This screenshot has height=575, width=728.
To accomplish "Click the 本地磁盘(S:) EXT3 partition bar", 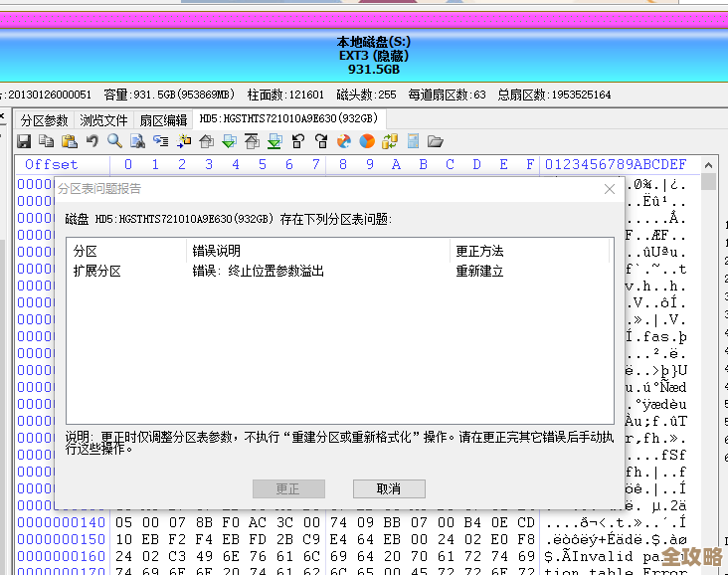I will click(364, 56).
